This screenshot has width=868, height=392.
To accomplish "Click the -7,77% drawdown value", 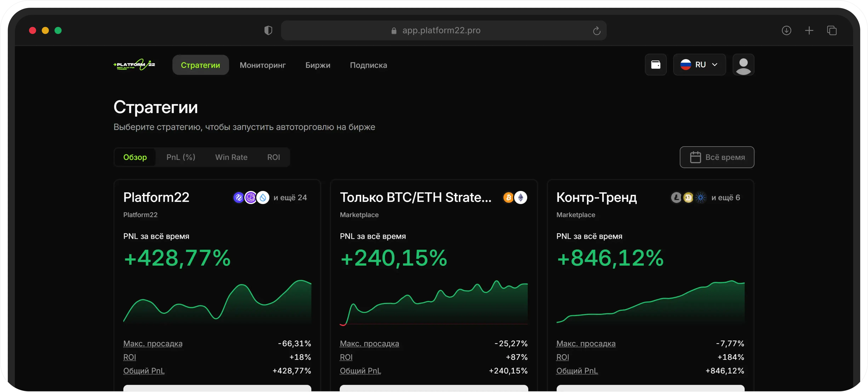I will [x=730, y=344].
